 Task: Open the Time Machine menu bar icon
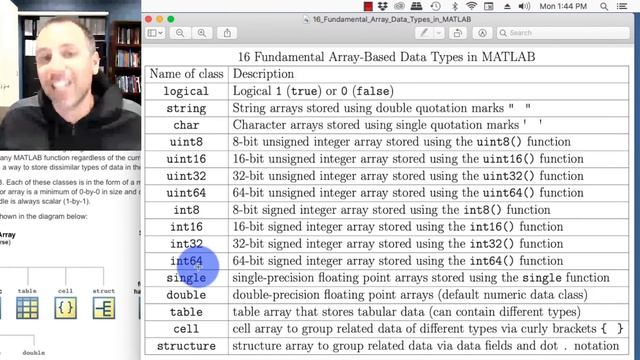tap(436, 6)
